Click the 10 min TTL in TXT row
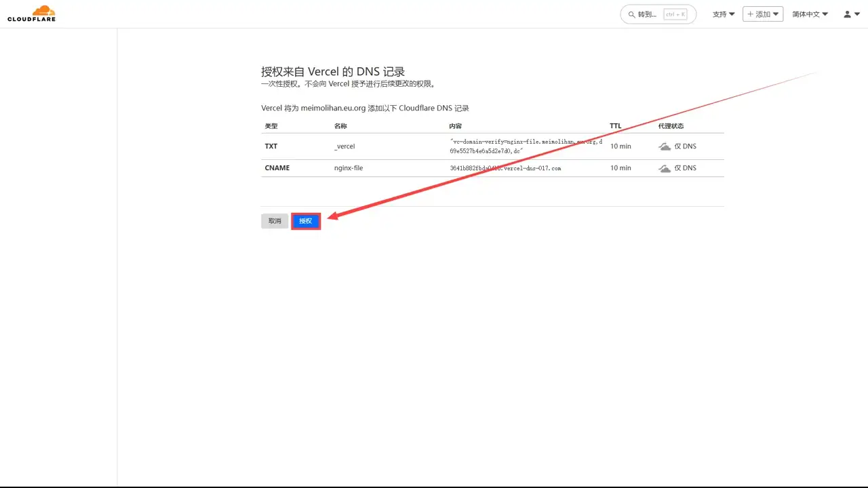 click(620, 146)
